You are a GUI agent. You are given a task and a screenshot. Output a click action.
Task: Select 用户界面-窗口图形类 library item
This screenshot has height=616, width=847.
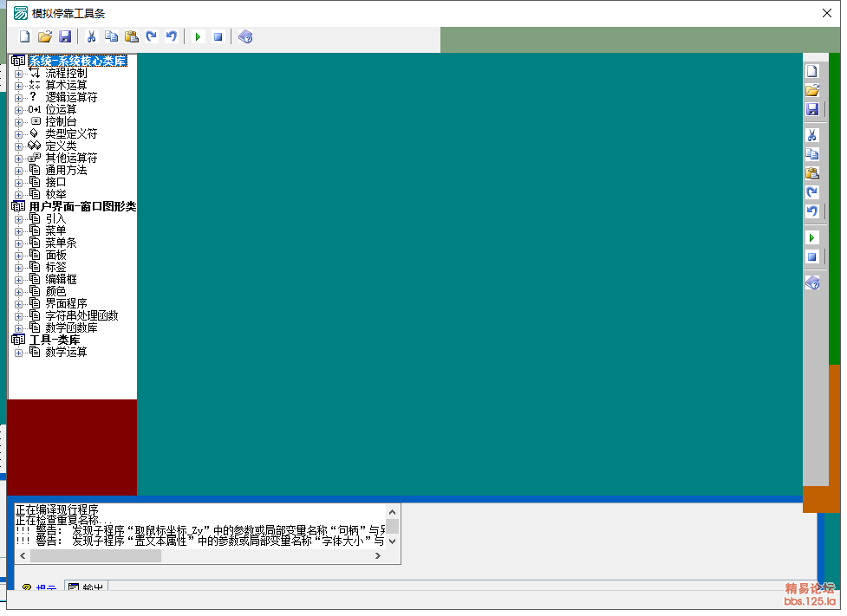82,206
